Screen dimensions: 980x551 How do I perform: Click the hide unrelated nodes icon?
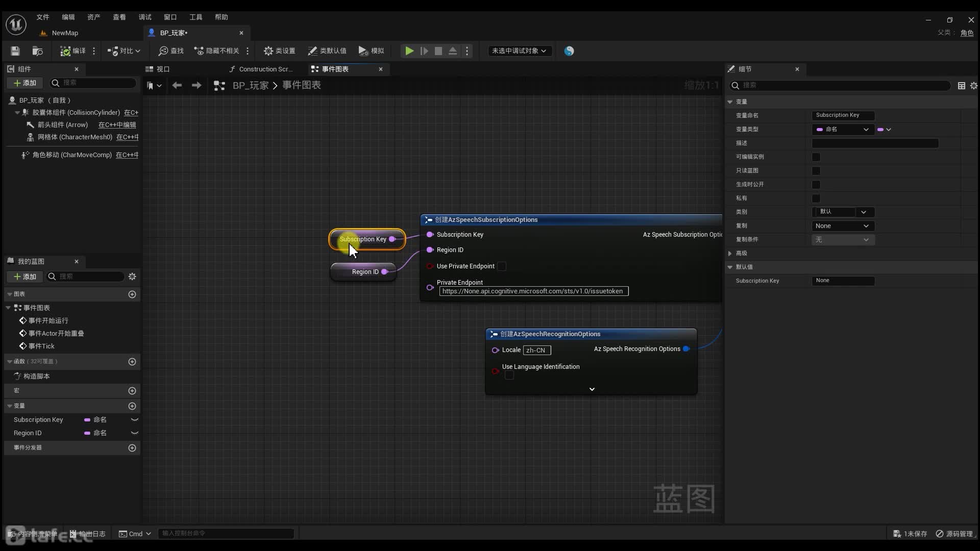tap(200, 51)
